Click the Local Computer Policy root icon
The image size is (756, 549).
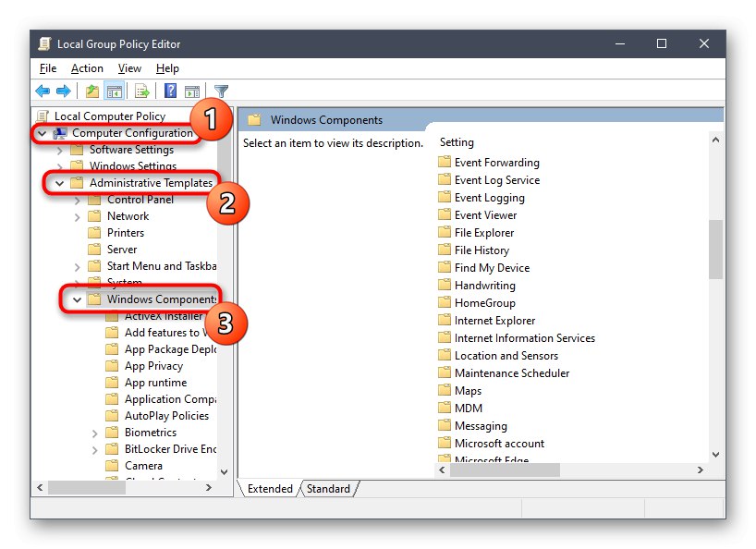(x=43, y=116)
